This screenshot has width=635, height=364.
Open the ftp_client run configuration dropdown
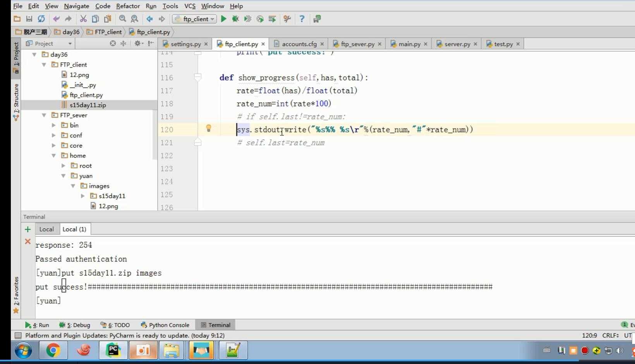click(x=194, y=19)
